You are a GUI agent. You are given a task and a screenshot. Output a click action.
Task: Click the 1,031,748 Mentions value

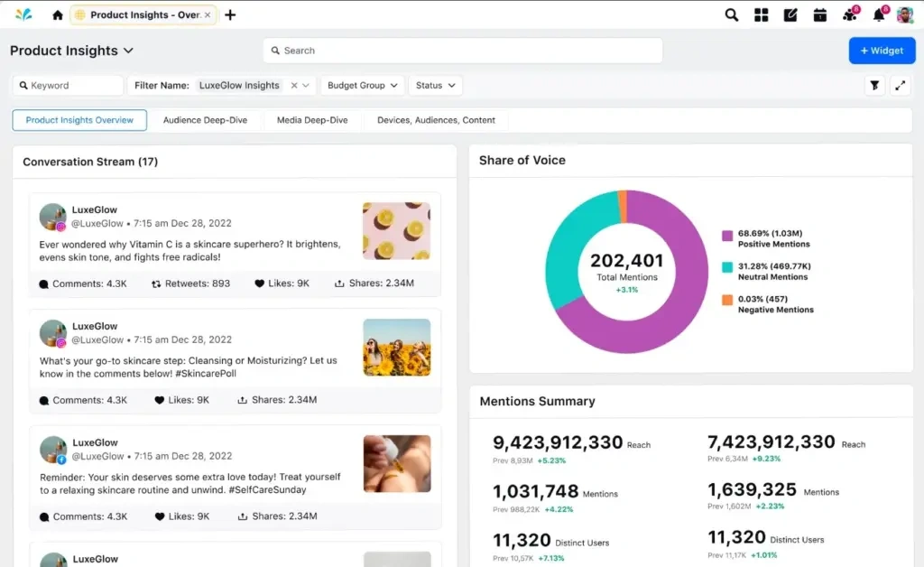click(536, 491)
